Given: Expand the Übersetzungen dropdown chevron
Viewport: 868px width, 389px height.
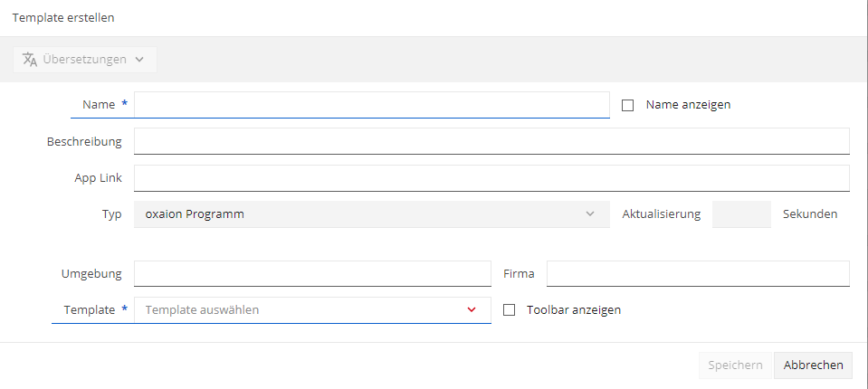Looking at the screenshot, I should [x=139, y=59].
